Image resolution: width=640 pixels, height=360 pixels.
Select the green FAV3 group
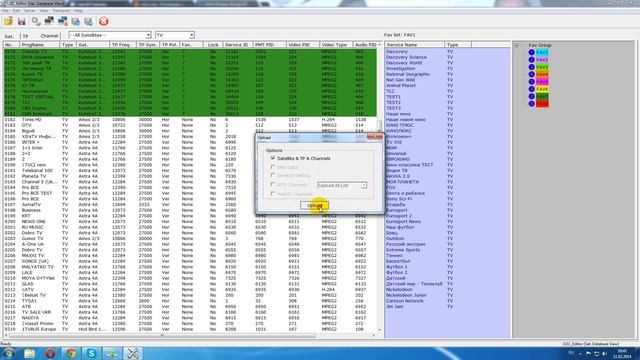[542, 67]
